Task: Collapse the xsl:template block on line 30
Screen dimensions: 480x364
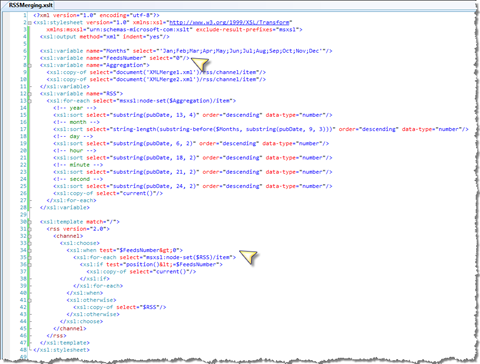Action: (30, 222)
